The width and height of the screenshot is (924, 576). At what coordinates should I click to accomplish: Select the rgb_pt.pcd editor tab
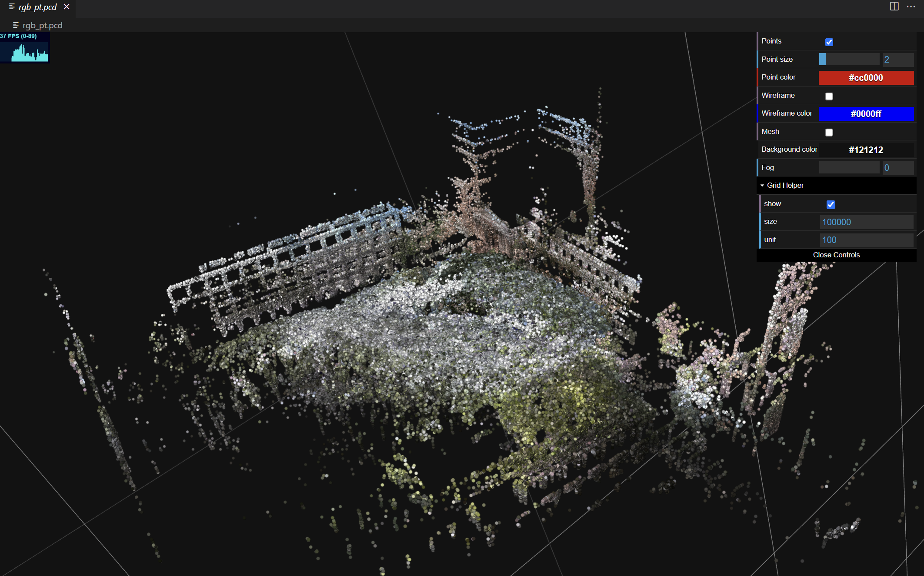[x=38, y=7]
